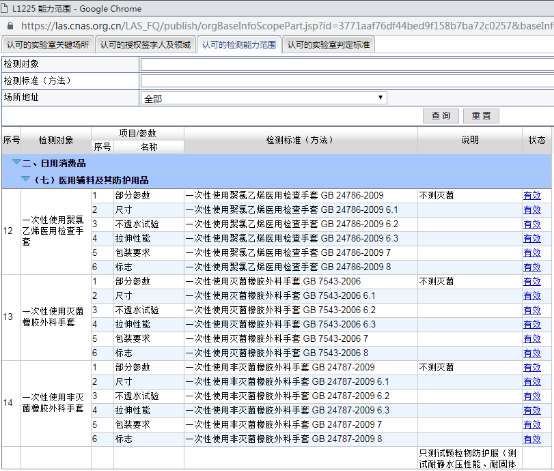Click the page document icon in title bar
The width and height of the screenshot is (554, 471).
tap(4, 8)
